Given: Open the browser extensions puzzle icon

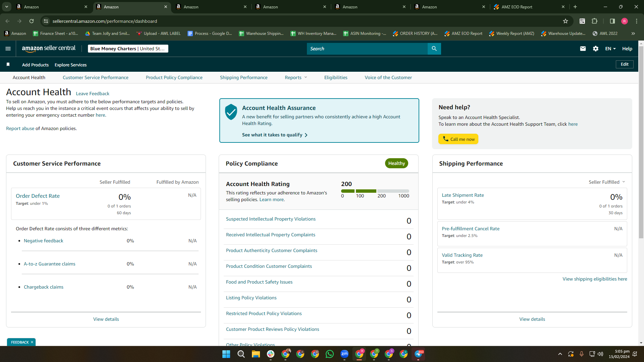Looking at the screenshot, I should [x=594, y=21].
